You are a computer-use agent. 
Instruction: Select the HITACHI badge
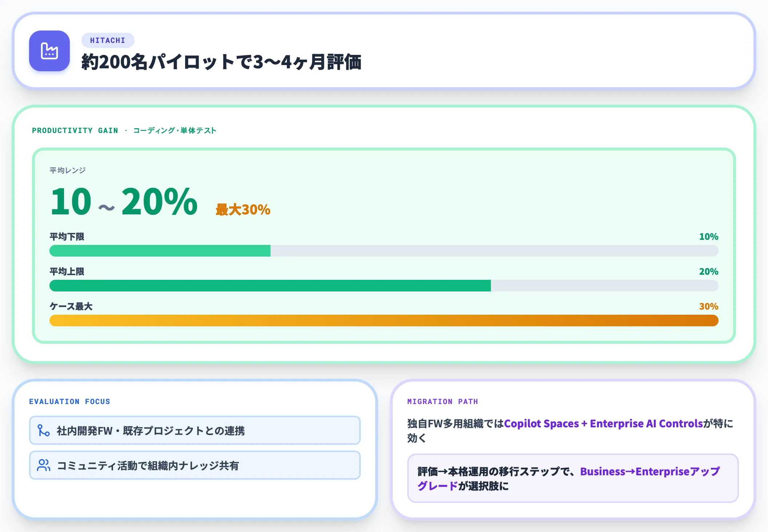108,40
